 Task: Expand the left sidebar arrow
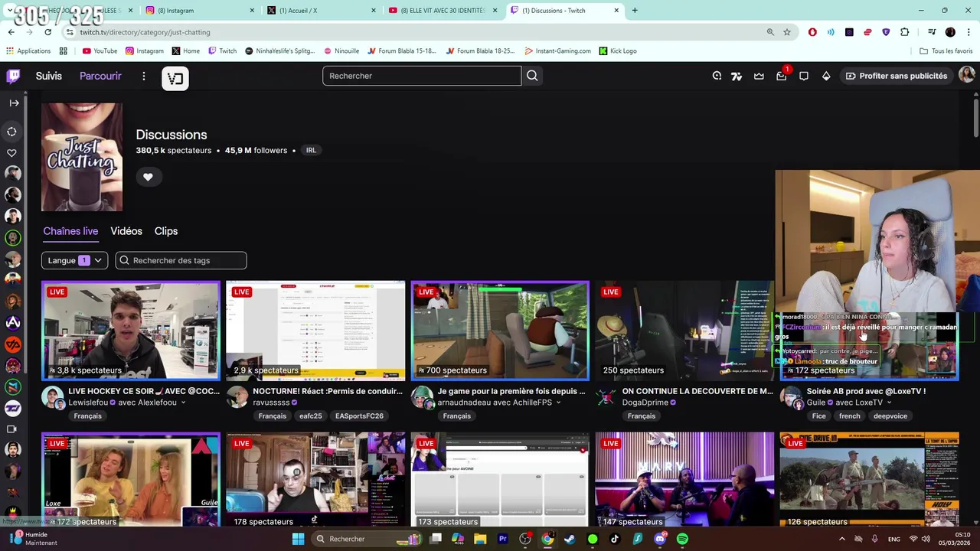(14, 103)
